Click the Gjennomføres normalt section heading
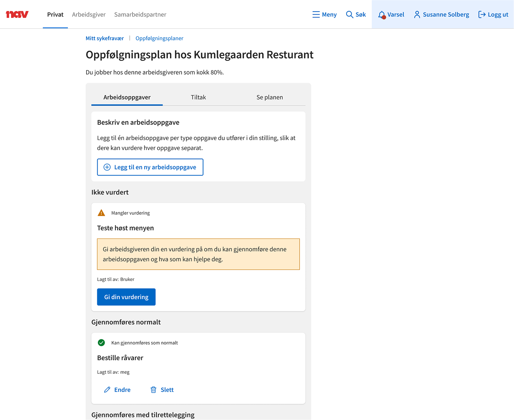Viewport: 514px width, 420px height. (x=126, y=322)
